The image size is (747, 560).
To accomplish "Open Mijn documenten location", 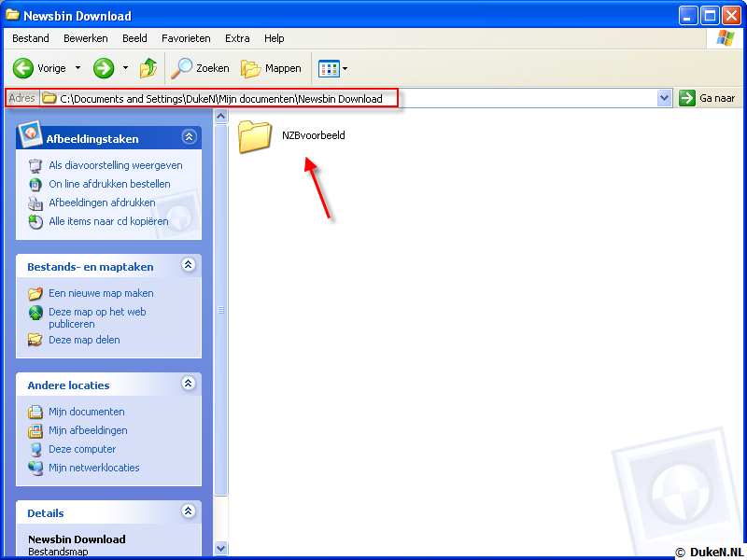I will (x=87, y=412).
